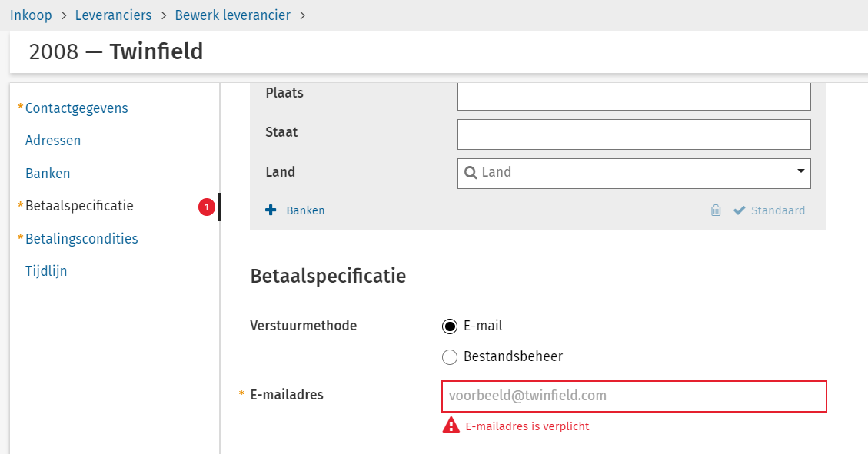Viewport: 868px width, 454px height.
Task: Open the Tijdlijn sidebar item
Action: 46,271
